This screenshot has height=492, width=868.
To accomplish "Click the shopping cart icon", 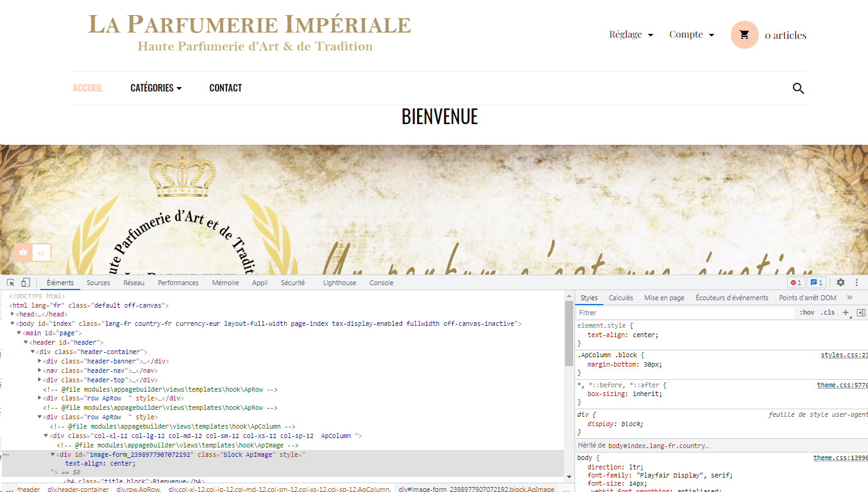I will [744, 35].
